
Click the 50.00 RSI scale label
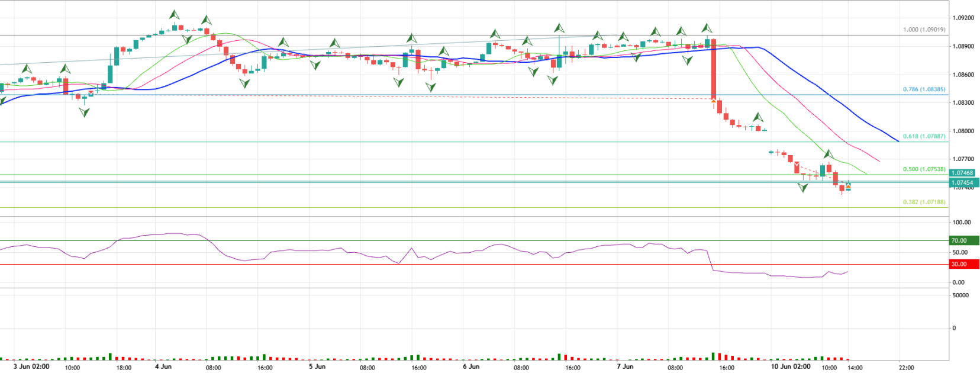pos(959,253)
